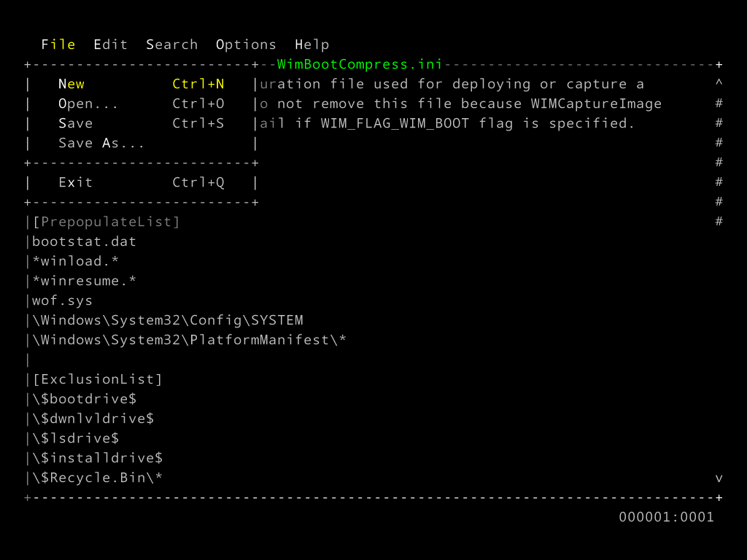Select Exit from the File menu
The height and width of the screenshot is (560, 747).
pyautogui.click(x=75, y=182)
